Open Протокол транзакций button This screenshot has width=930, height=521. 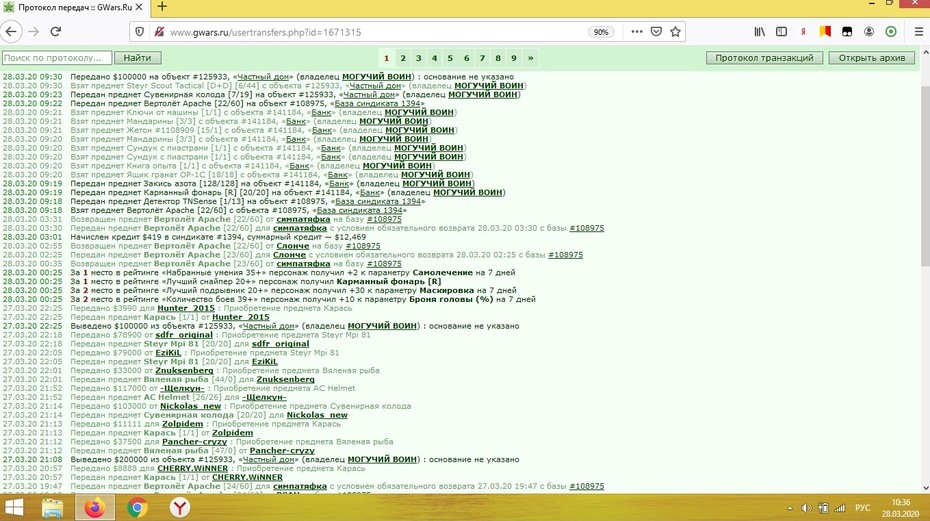pyautogui.click(x=764, y=58)
